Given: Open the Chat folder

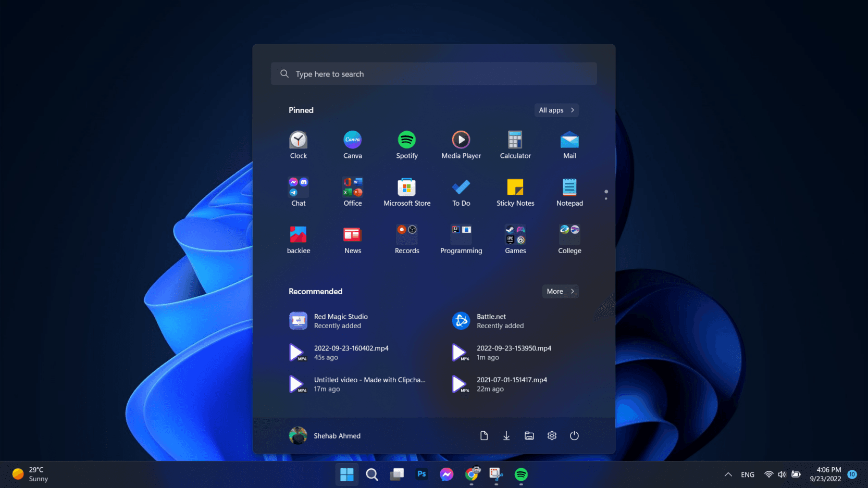Looking at the screenshot, I should click(299, 192).
